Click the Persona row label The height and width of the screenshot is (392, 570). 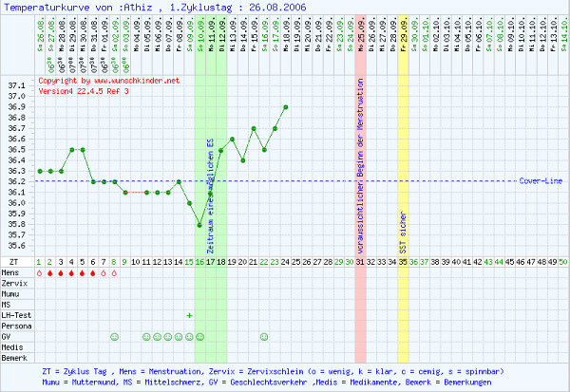(17, 325)
